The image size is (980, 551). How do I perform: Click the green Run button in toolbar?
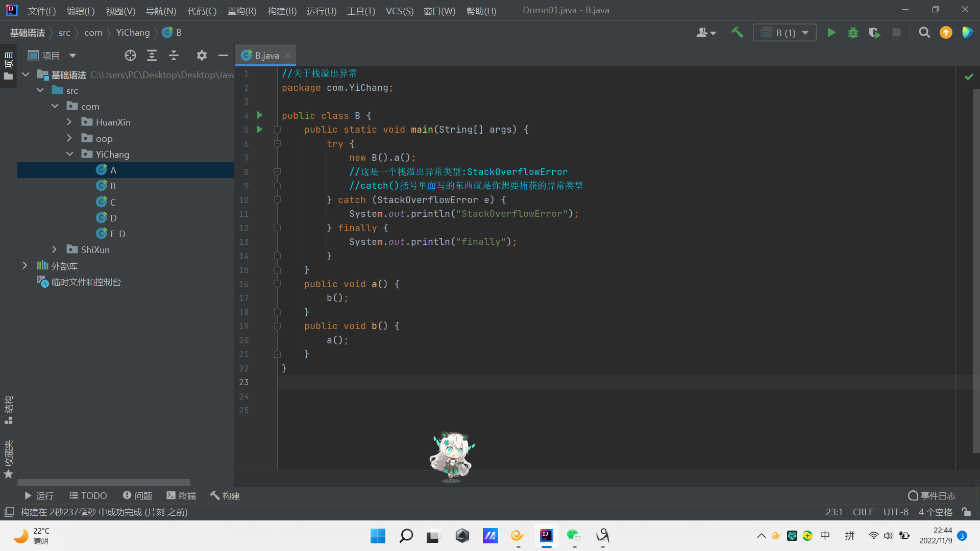point(831,33)
